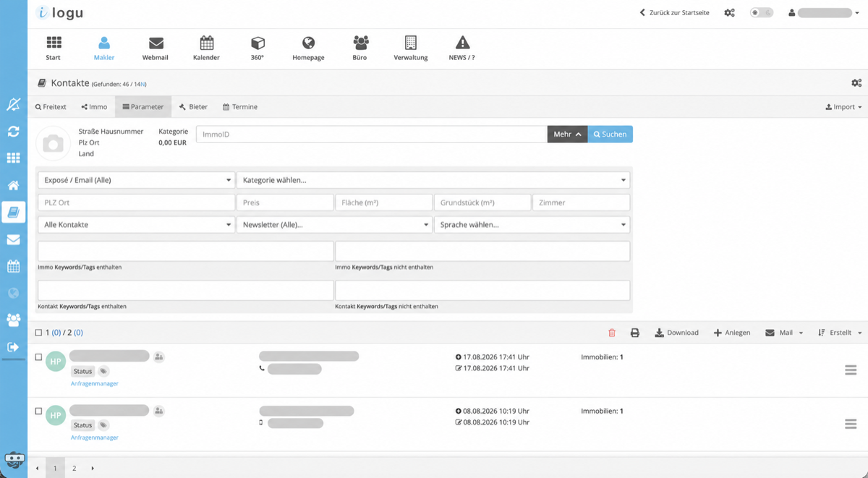Screen dimensions: 868x478
Task: Click the Preis input field
Action: pos(285,202)
